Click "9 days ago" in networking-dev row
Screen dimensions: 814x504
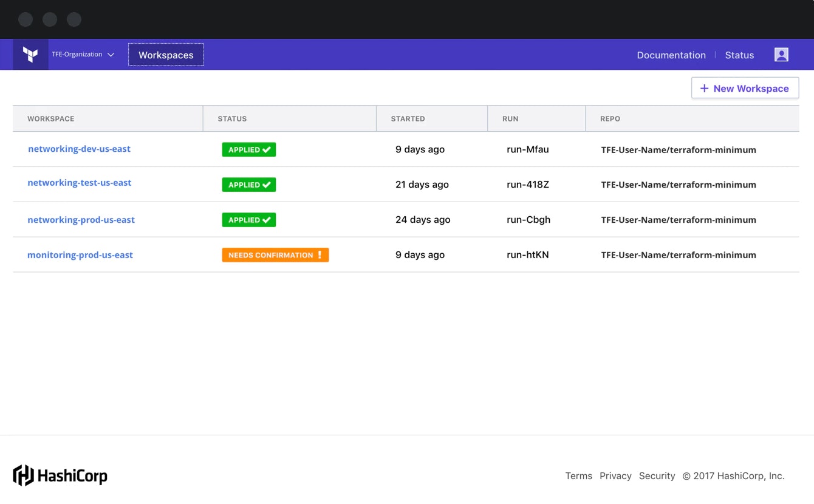(420, 149)
